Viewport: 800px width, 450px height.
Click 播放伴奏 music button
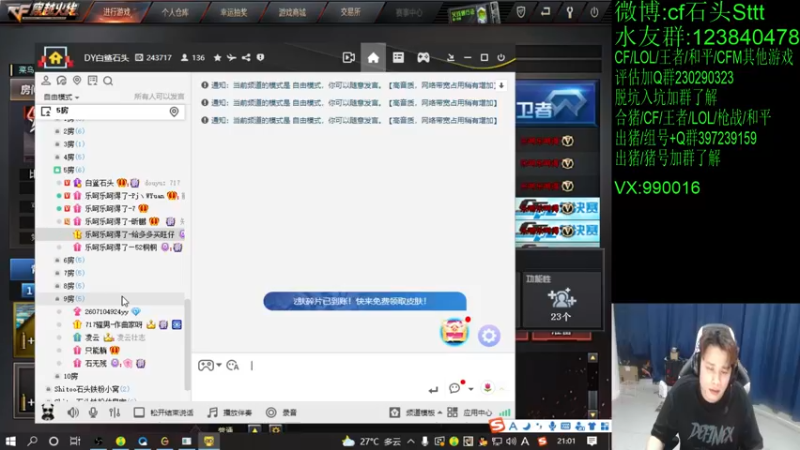point(230,412)
